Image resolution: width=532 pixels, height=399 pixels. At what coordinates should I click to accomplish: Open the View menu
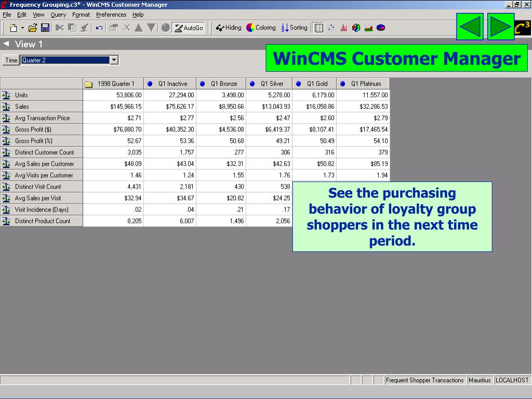[x=38, y=15]
